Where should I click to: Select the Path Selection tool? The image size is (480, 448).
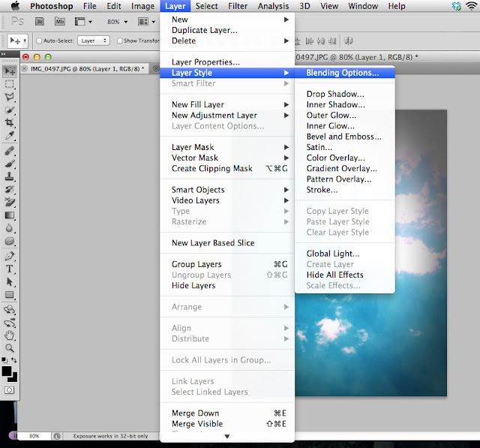(x=10, y=281)
